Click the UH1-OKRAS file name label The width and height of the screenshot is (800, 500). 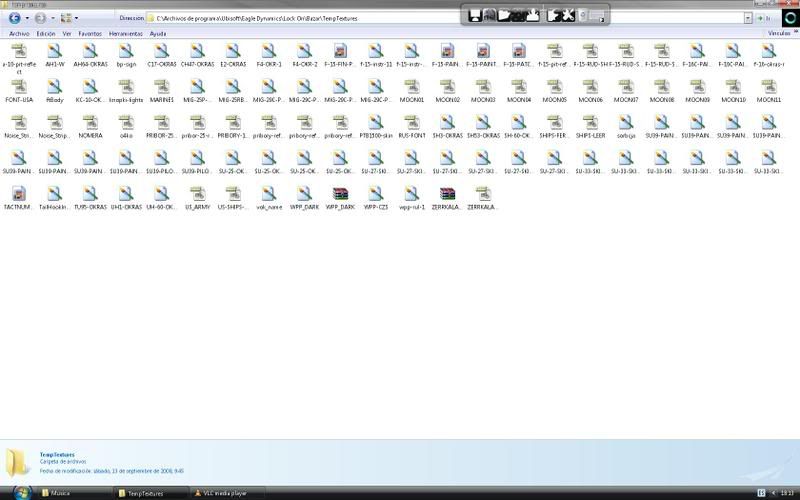pyautogui.click(x=126, y=207)
